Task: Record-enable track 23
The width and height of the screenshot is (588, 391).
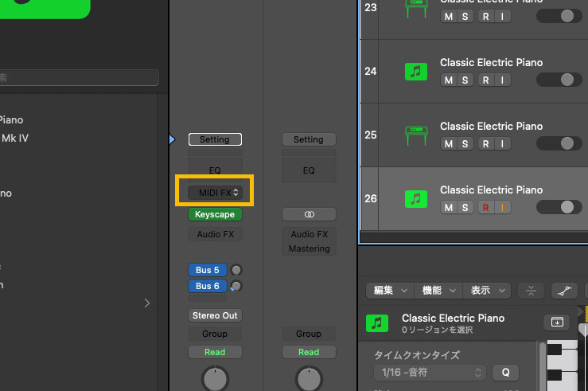Action: coord(485,17)
